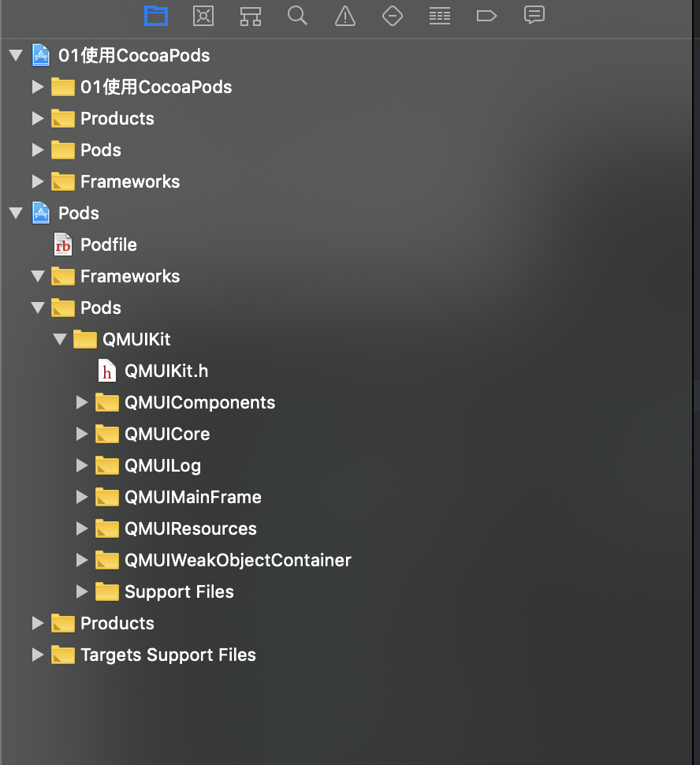
Task: Show the Issue navigator warning icon
Action: (345, 16)
